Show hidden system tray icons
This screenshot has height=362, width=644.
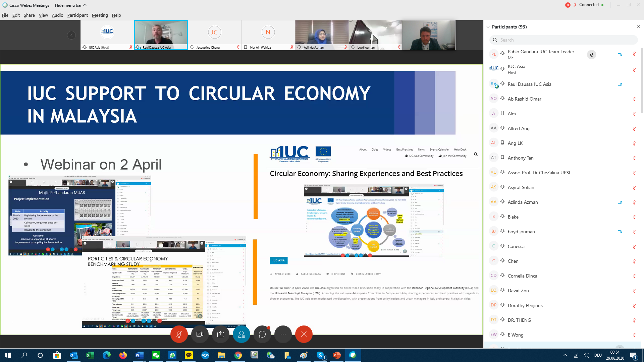coord(565,355)
